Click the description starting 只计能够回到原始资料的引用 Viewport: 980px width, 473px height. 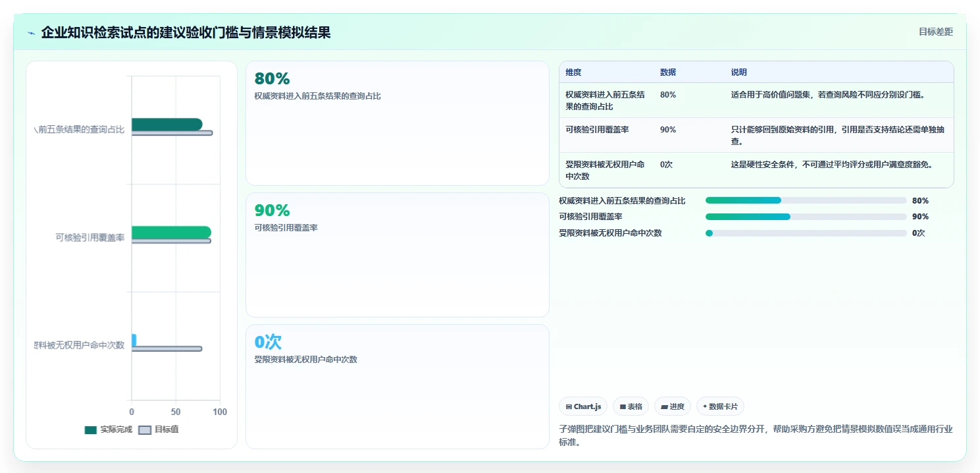pos(838,135)
